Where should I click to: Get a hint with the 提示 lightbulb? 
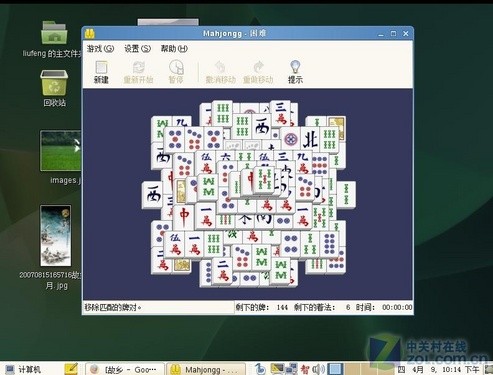click(295, 72)
